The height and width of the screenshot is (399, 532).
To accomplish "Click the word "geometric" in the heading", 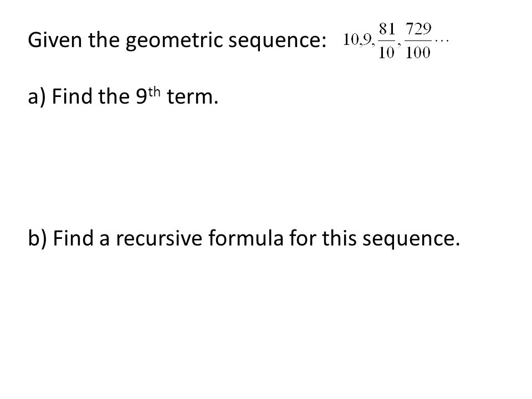I will (x=174, y=41).
